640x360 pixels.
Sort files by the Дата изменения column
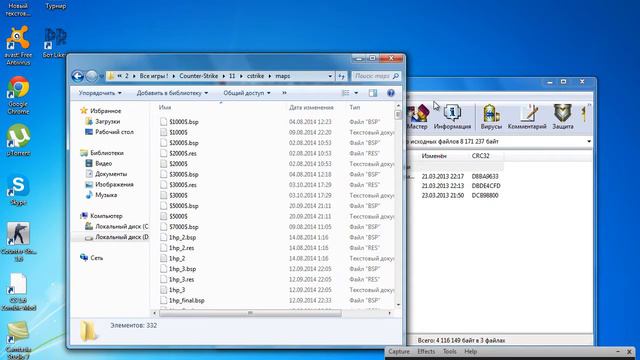click(311, 107)
